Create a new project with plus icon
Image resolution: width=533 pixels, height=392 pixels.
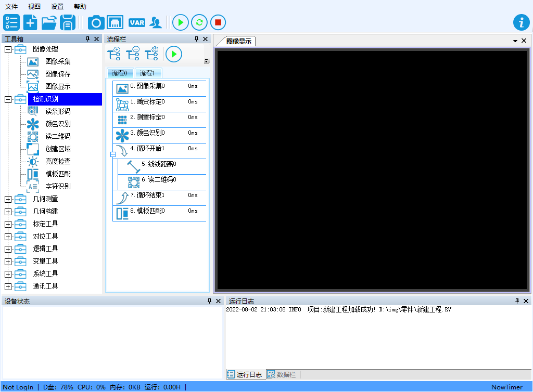tap(30, 23)
